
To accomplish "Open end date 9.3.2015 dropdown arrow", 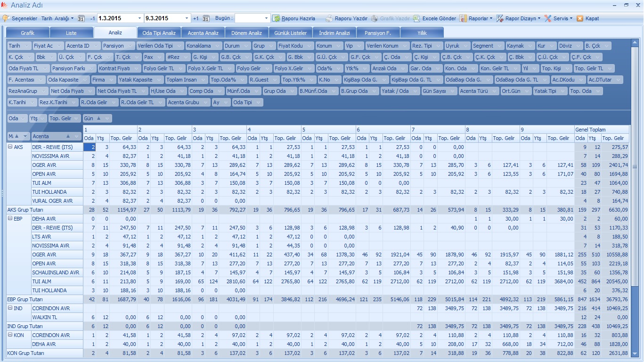I will [187, 18].
